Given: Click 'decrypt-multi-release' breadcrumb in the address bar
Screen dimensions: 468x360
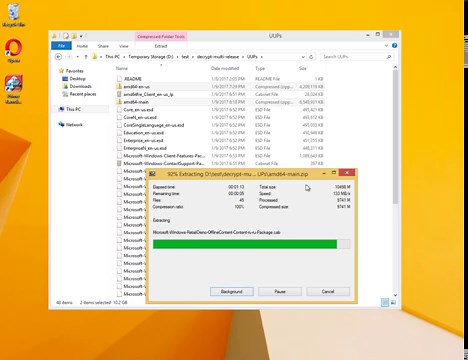Looking at the screenshot, I should [x=218, y=57].
